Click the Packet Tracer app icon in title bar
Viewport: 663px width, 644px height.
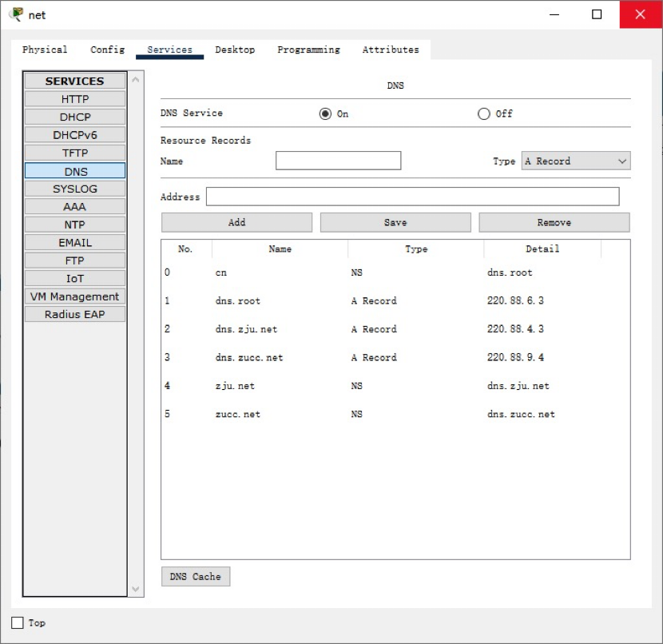pyautogui.click(x=15, y=14)
